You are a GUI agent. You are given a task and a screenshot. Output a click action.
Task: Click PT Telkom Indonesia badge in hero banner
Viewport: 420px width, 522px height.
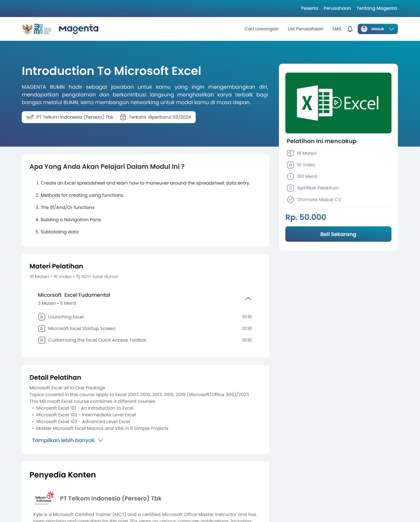(70, 117)
